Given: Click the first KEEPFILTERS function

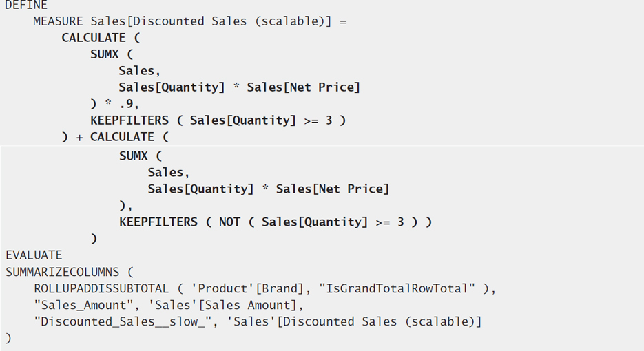Looking at the screenshot, I should 129,120.
